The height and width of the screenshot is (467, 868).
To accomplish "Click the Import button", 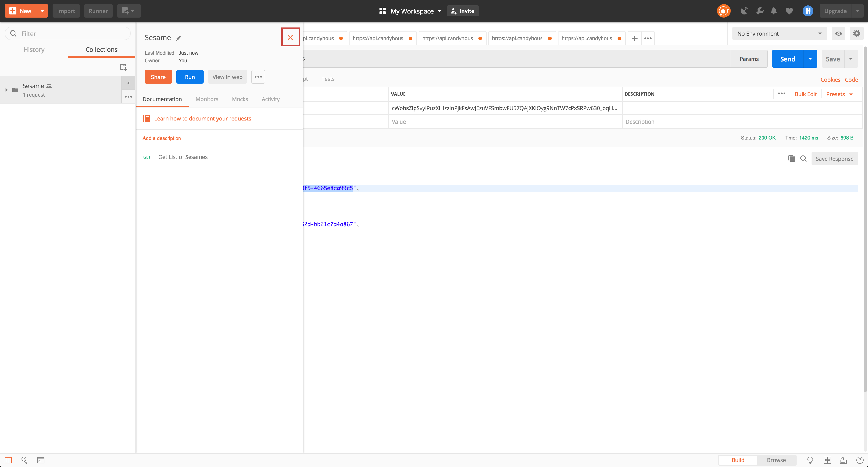I will tap(66, 11).
